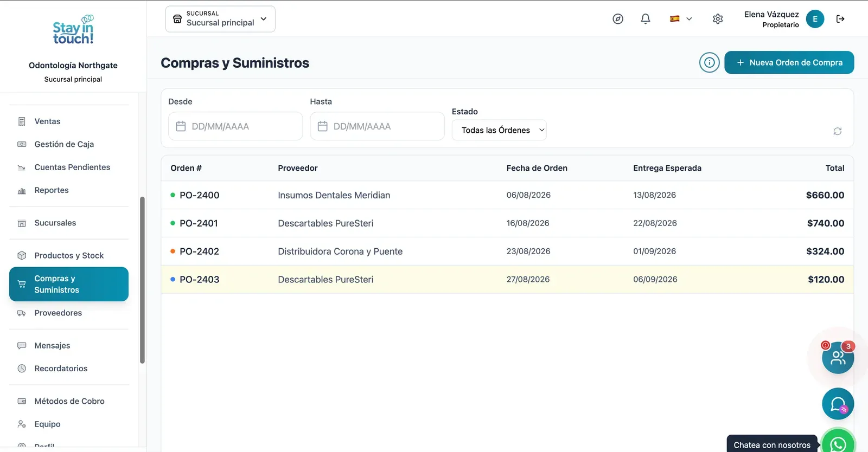Screen dimensions: 868x452
Task: Go to Equipo
Action: point(69,424)
